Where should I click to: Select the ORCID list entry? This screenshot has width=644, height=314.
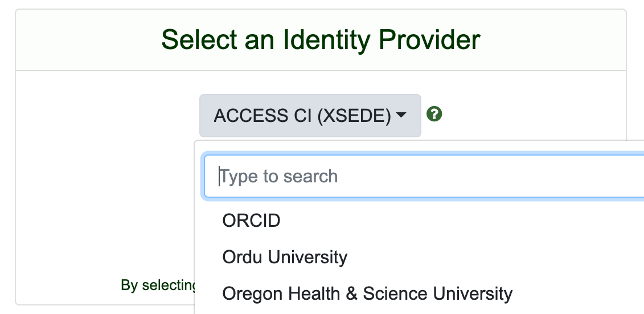pyautogui.click(x=251, y=221)
